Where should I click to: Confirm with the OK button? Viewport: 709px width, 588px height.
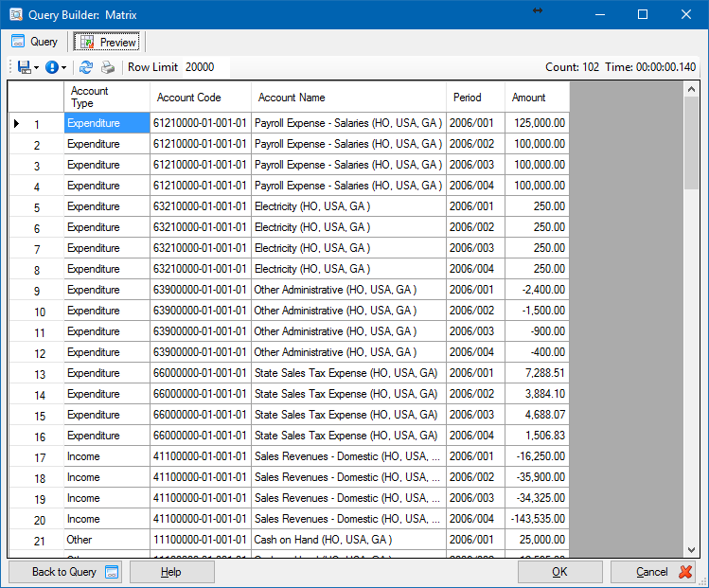[x=559, y=572]
